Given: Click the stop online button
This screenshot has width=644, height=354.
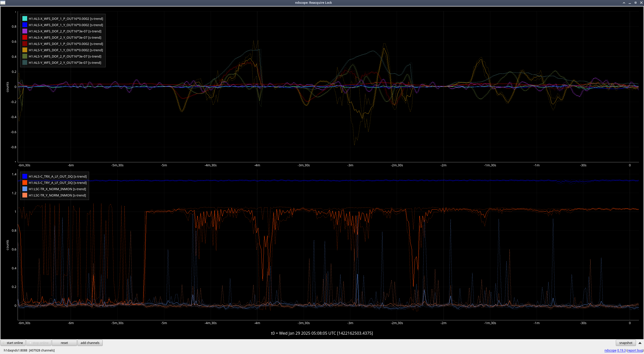Looking at the screenshot, I should (39, 343).
